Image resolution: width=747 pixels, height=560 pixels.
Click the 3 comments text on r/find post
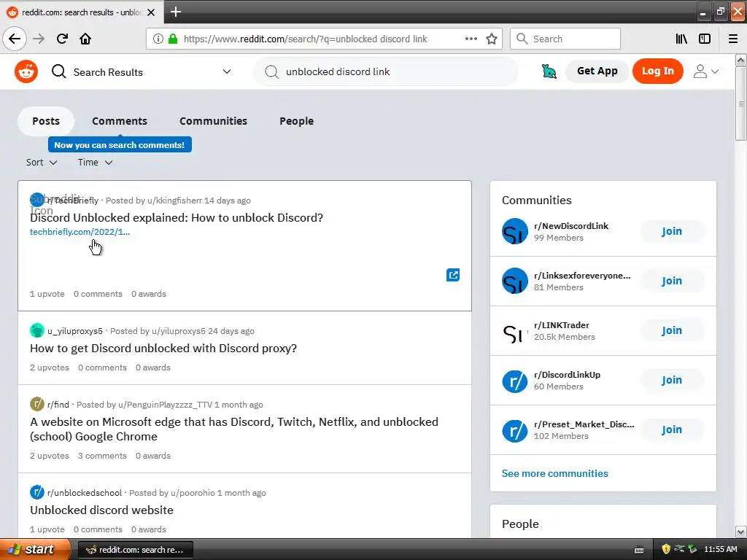[102, 456]
